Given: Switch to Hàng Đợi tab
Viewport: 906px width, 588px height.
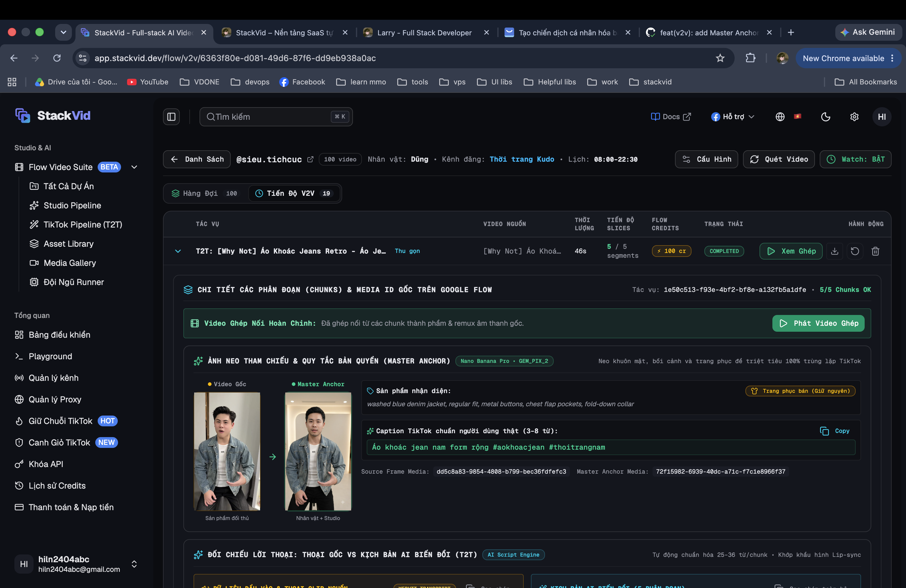Looking at the screenshot, I should (204, 194).
